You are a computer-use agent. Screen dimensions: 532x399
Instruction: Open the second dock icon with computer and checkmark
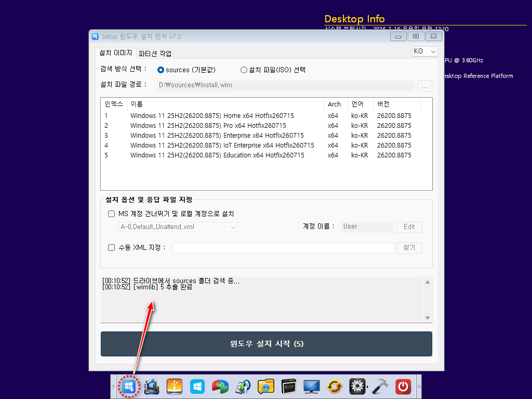(151, 387)
